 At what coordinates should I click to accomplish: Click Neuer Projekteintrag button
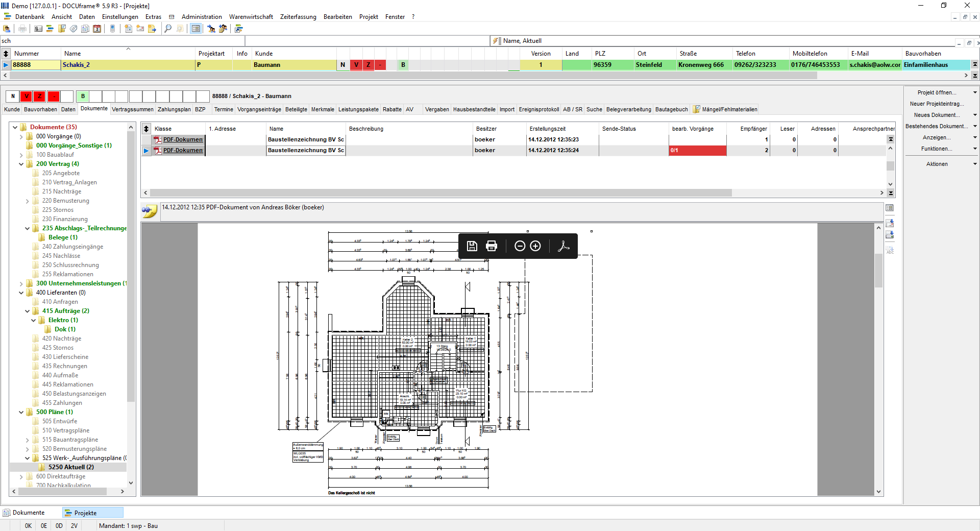(x=937, y=104)
